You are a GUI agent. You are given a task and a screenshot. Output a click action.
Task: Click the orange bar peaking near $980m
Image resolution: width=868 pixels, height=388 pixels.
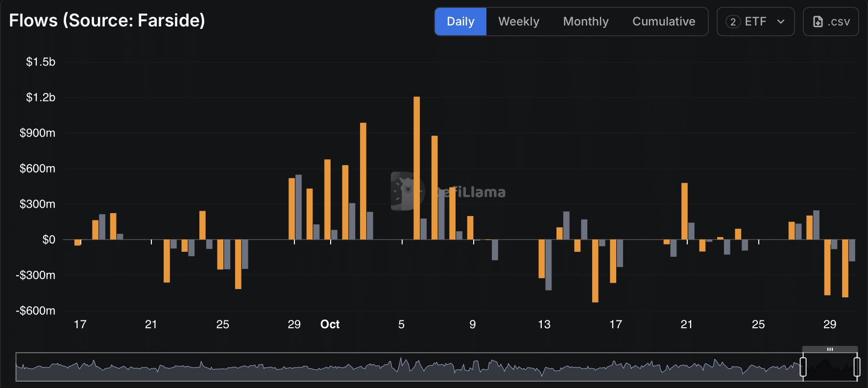coord(363,180)
